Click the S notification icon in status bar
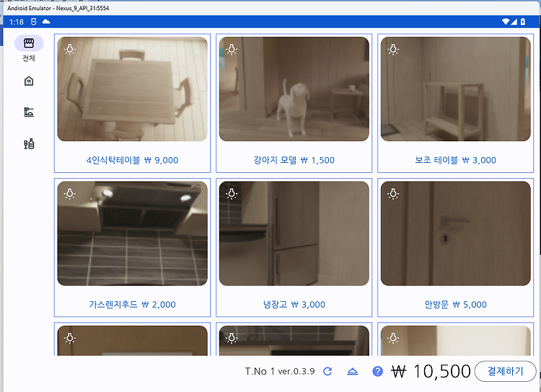The image size is (541, 392). [x=33, y=22]
